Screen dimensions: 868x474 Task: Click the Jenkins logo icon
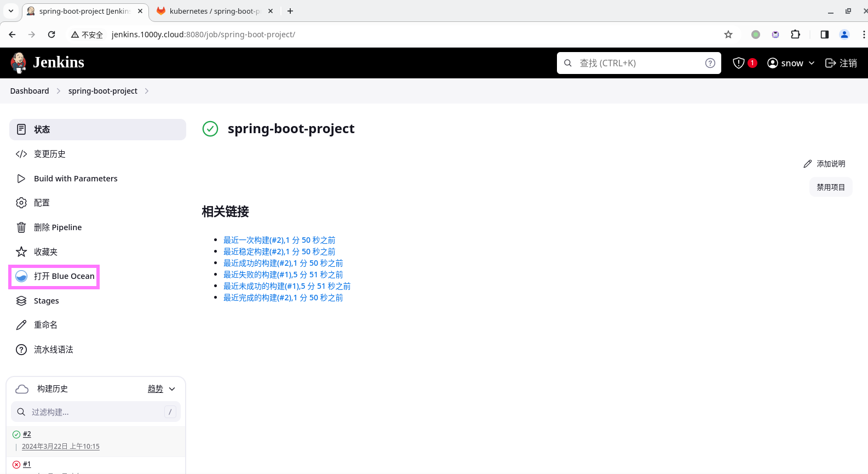click(x=19, y=63)
